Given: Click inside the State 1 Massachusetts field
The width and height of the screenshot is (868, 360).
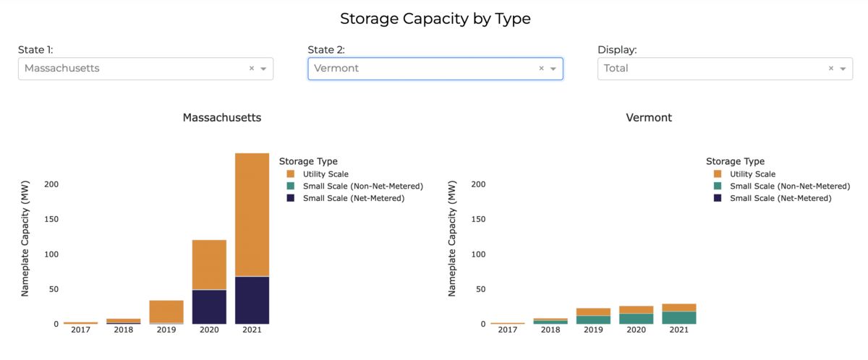Looking at the screenshot, I should coord(130,69).
